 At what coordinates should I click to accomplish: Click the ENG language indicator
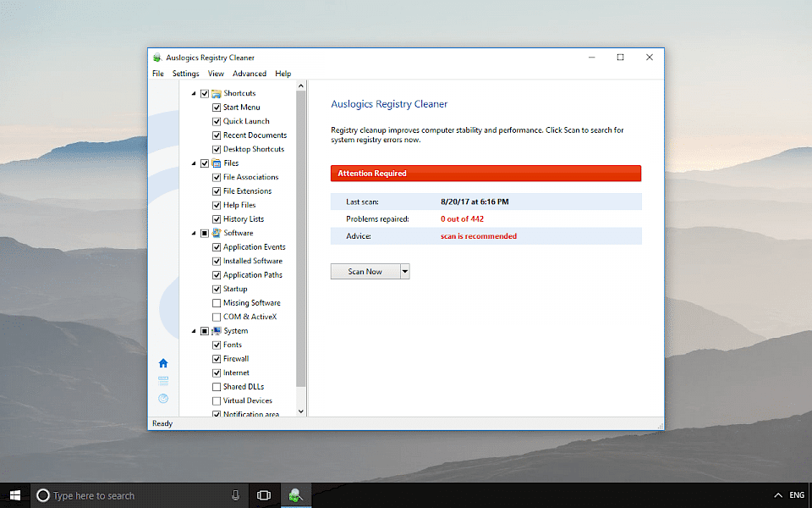pos(797,495)
